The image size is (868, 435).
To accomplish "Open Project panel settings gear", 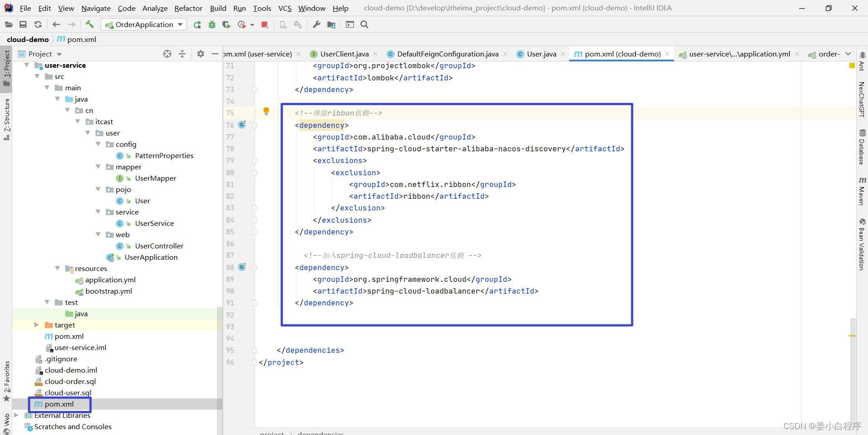I will [201, 54].
